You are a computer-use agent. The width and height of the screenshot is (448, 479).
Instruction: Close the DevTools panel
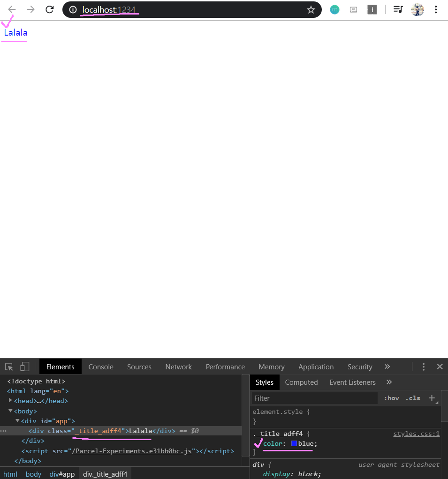pos(440,367)
